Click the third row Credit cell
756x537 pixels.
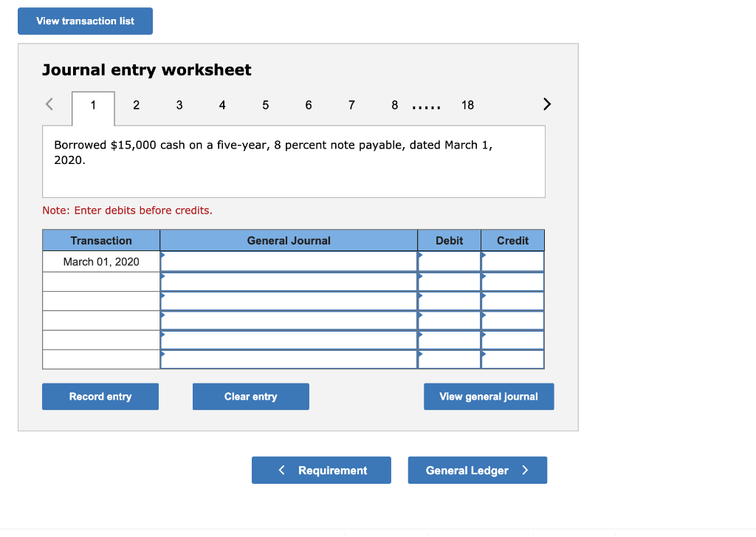512,301
